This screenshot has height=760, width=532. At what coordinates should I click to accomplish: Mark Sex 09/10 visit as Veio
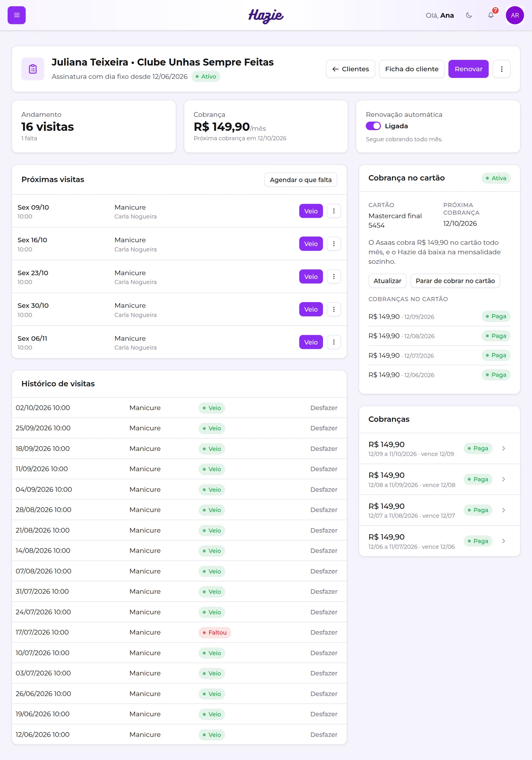click(x=311, y=211)
